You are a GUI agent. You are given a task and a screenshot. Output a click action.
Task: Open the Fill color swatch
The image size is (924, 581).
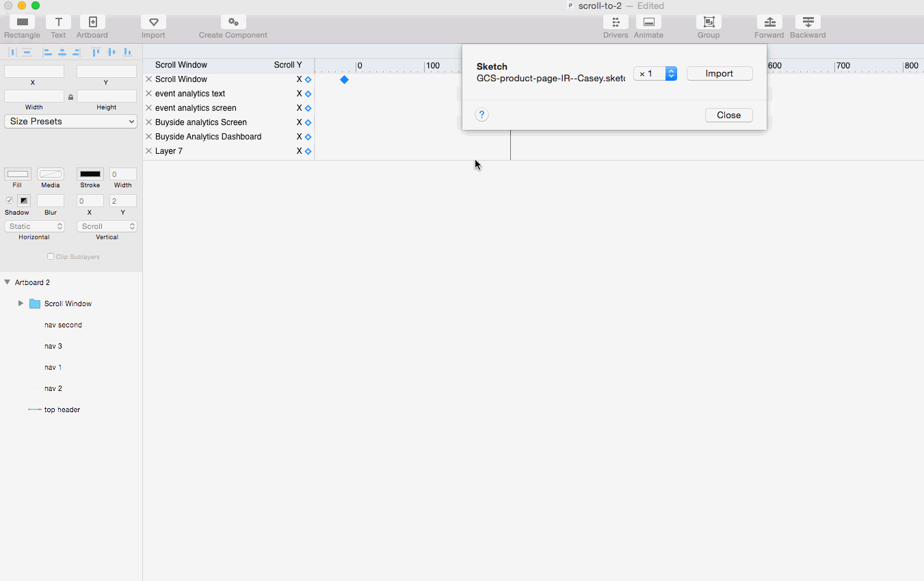pyautogui.click(x=18, y=174)
